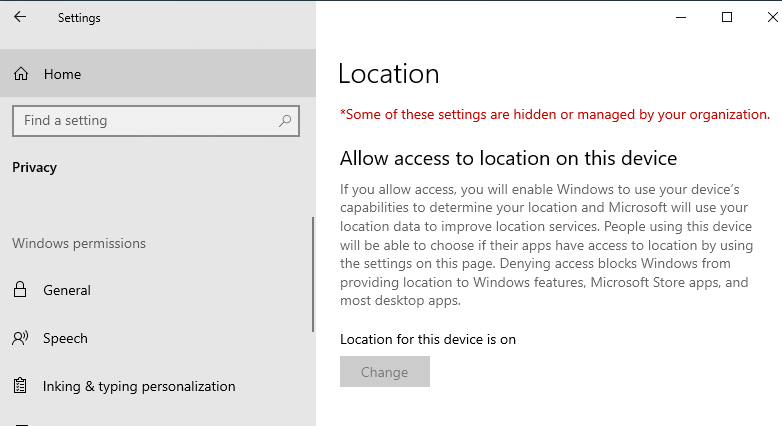Click the Windows permissions label
Image resolution: width=782 pixels, height=426 pixels.
click(79, 243)
